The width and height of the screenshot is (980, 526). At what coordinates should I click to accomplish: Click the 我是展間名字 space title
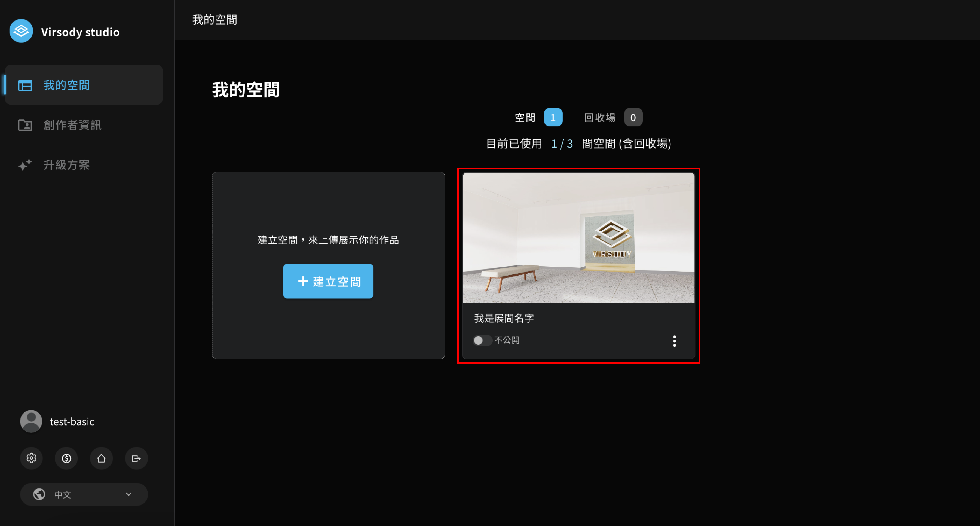click(504, 318)
